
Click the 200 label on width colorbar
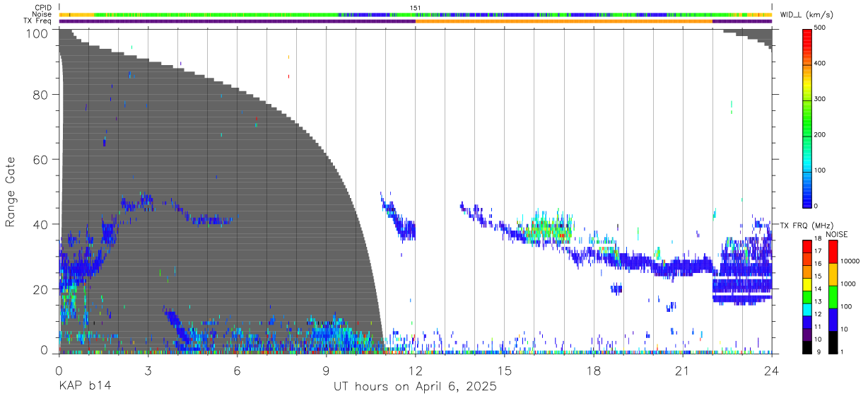(820, 134)
